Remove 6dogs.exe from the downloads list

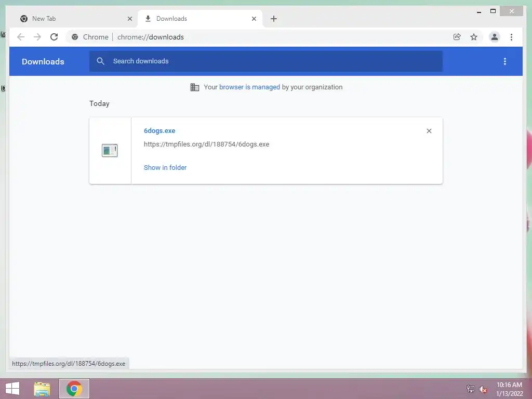tap(429, 131)
